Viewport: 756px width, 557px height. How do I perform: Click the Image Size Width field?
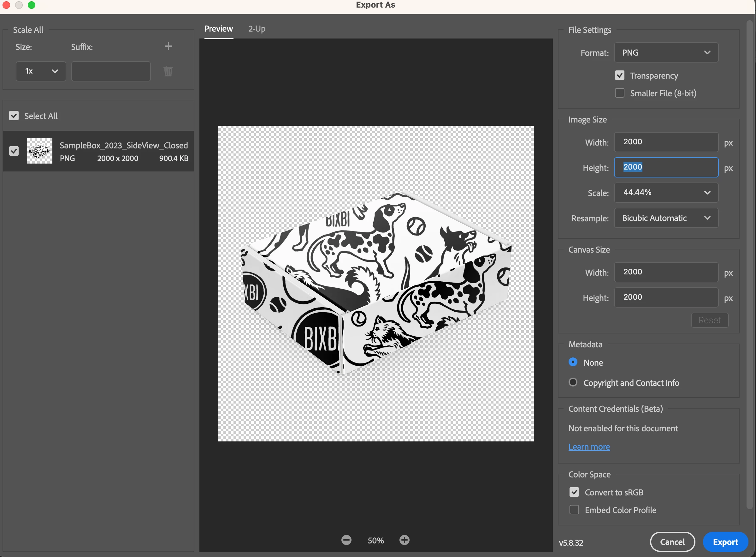666,142
